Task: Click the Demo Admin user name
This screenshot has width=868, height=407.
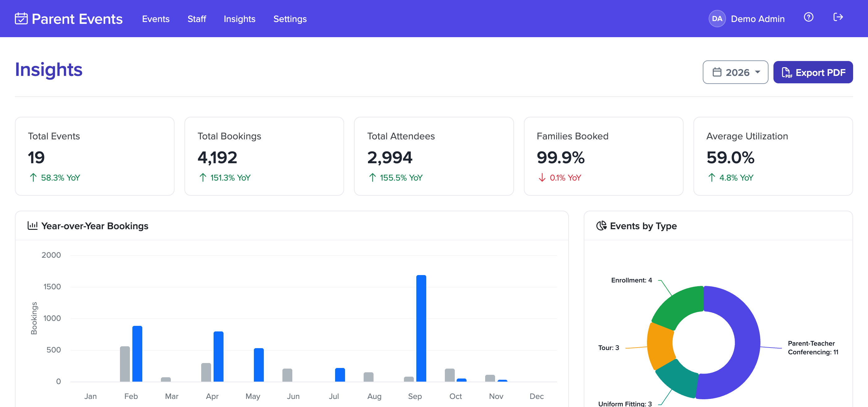Action: pos(757,19)
